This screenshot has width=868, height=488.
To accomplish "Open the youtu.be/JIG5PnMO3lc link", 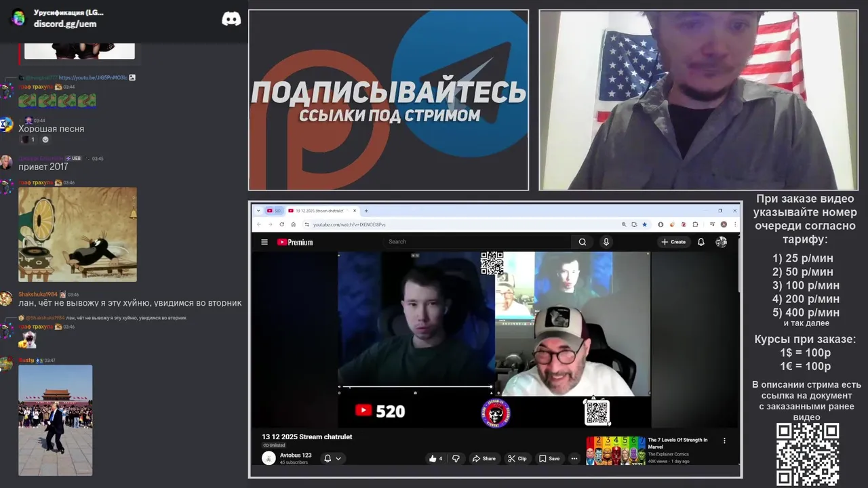I will [x=92, y=78].
